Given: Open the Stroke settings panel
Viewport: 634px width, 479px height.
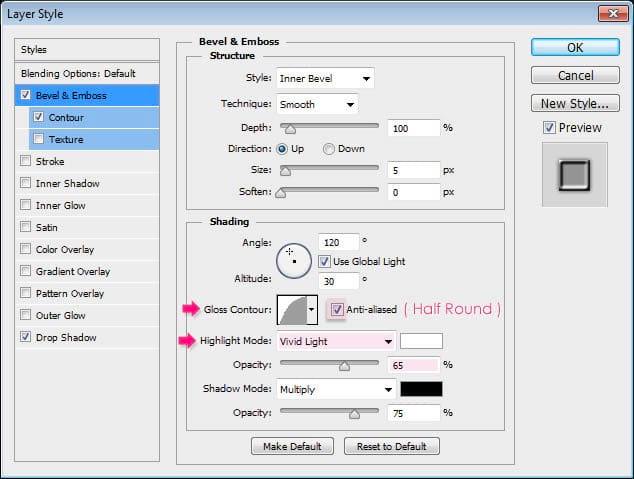Looking at the screenshot, I should (x=87, y=161).
